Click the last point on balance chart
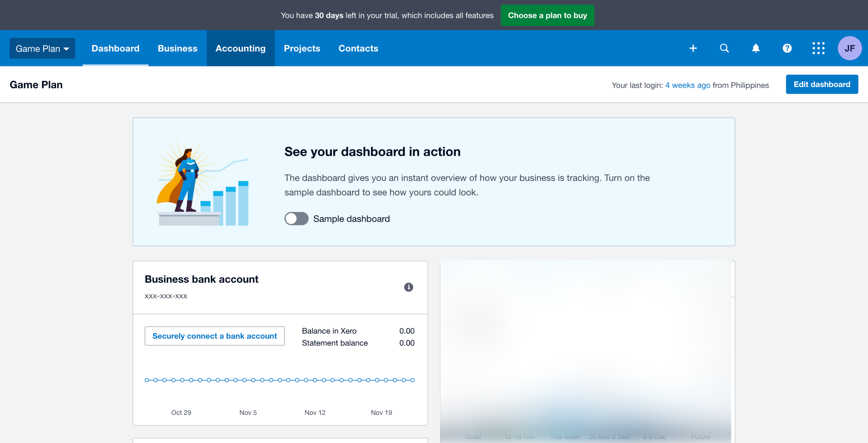Viewport: 868px width, 443px height. click(x=413, y=380)
